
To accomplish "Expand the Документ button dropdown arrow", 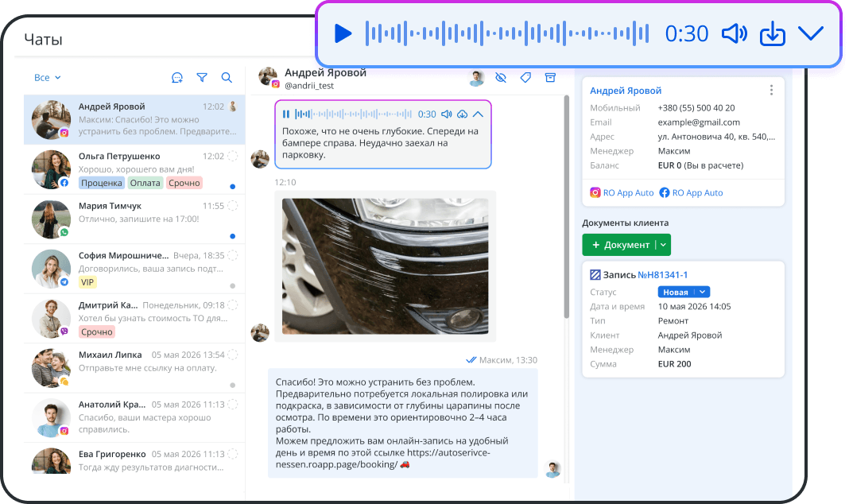I will coord(663,245).
